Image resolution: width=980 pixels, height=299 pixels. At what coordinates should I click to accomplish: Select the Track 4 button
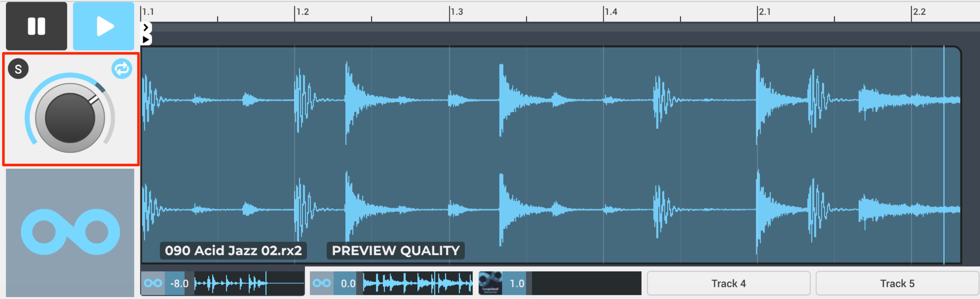pos(728,283)
